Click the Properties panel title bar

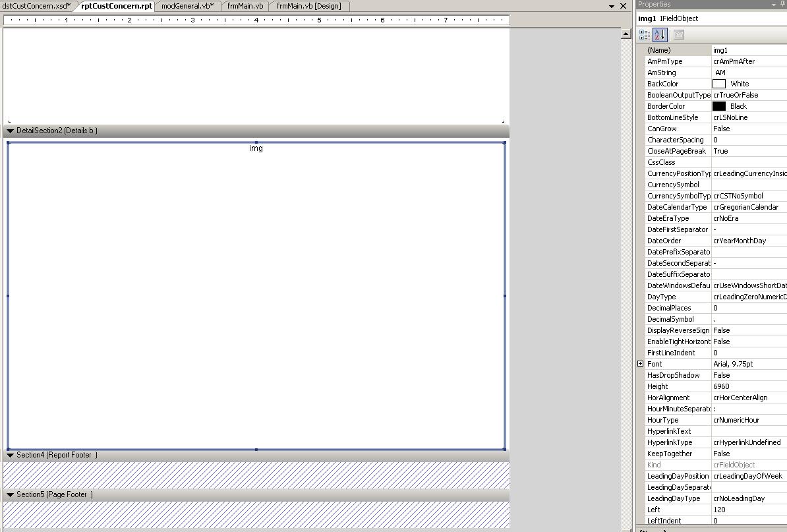pos(711,5)
